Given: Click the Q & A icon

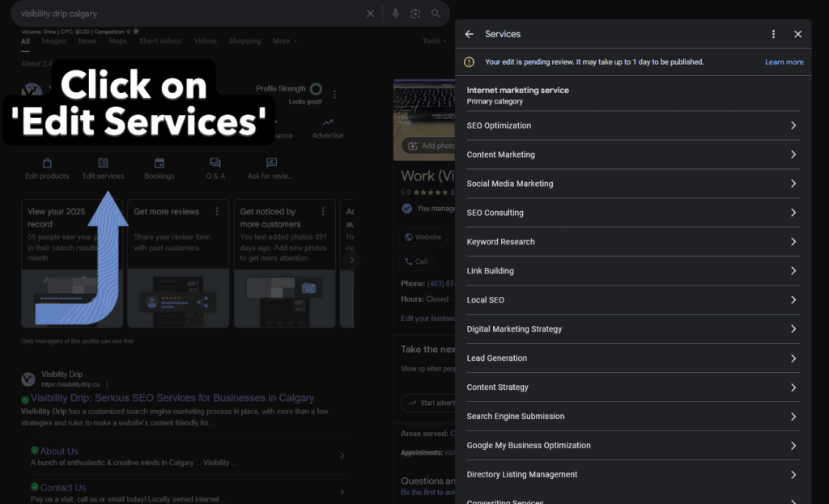Looking at the screenshot, I should point(215,163).
